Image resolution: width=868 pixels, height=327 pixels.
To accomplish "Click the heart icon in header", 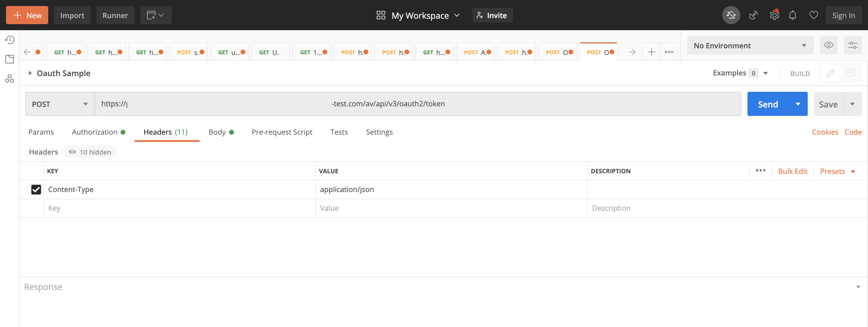I will point(813,15).
